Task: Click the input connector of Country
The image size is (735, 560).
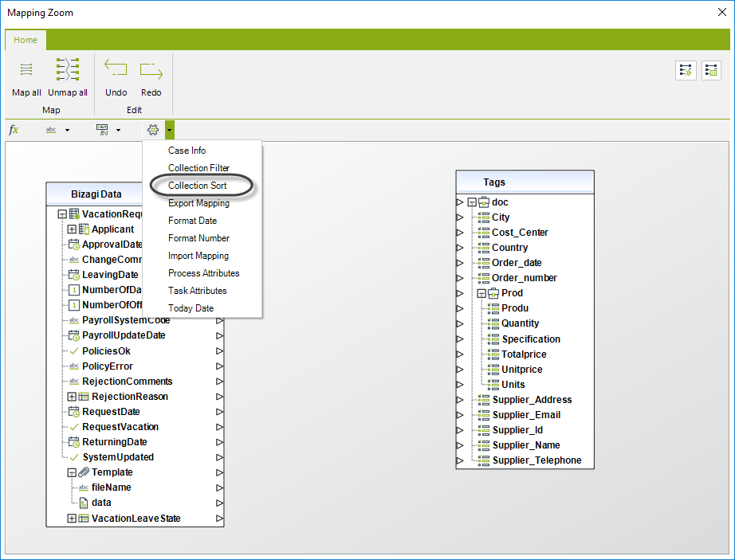Action: [x=460, y=248]
